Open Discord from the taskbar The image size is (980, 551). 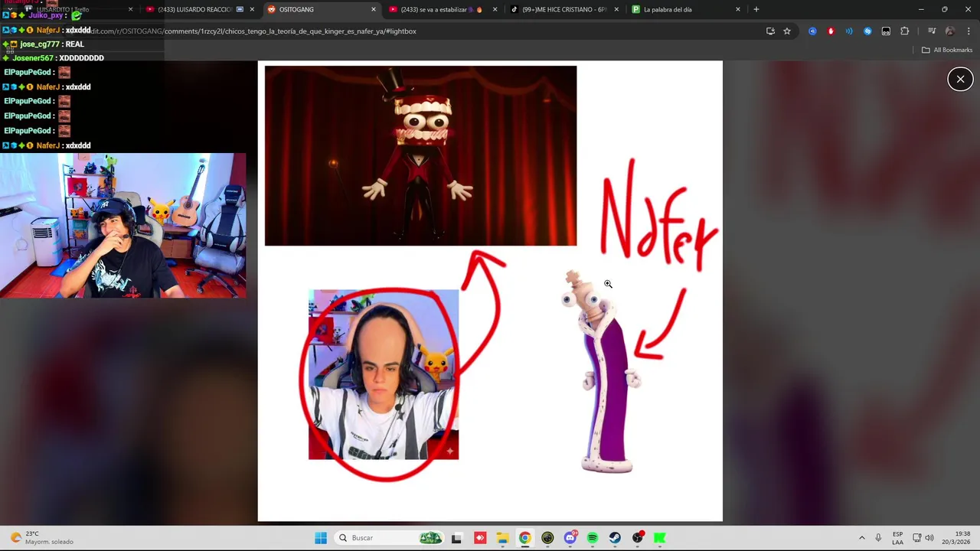(x=570, y=538)
